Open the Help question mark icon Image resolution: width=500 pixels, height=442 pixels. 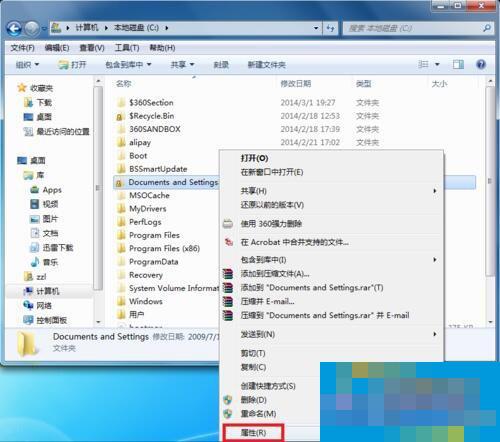(x=481, y=64)
